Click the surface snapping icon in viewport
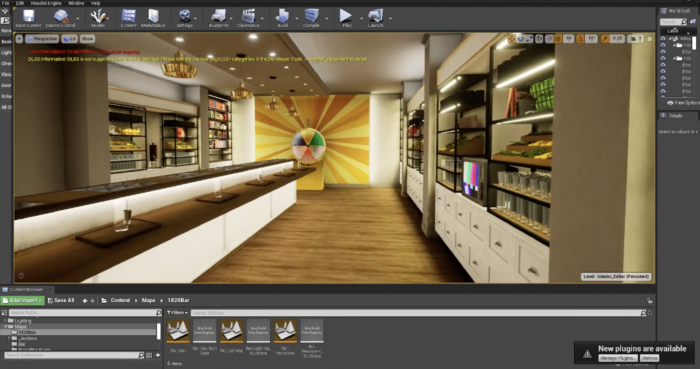This screenshot has width=700, height=369. pos(549,39)
